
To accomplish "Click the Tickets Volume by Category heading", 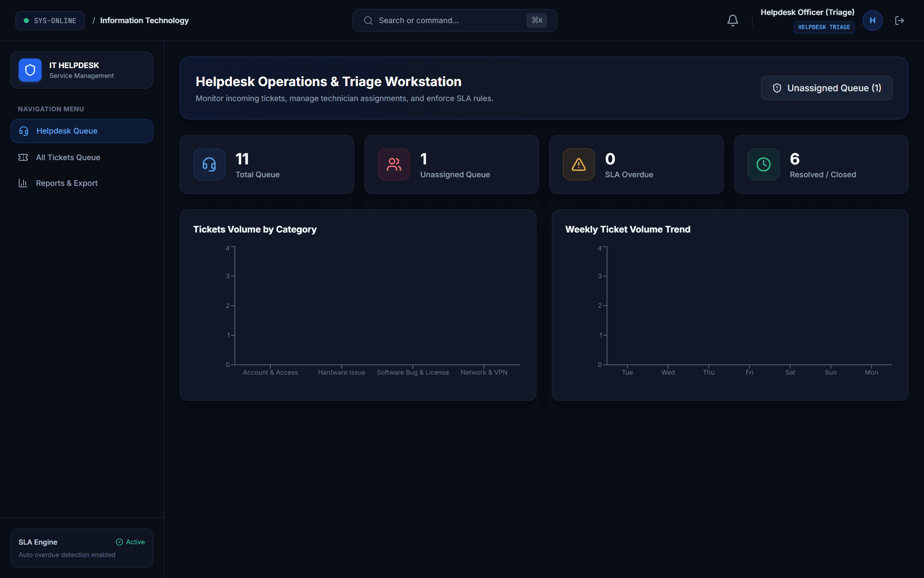I will tap(255, 229).
